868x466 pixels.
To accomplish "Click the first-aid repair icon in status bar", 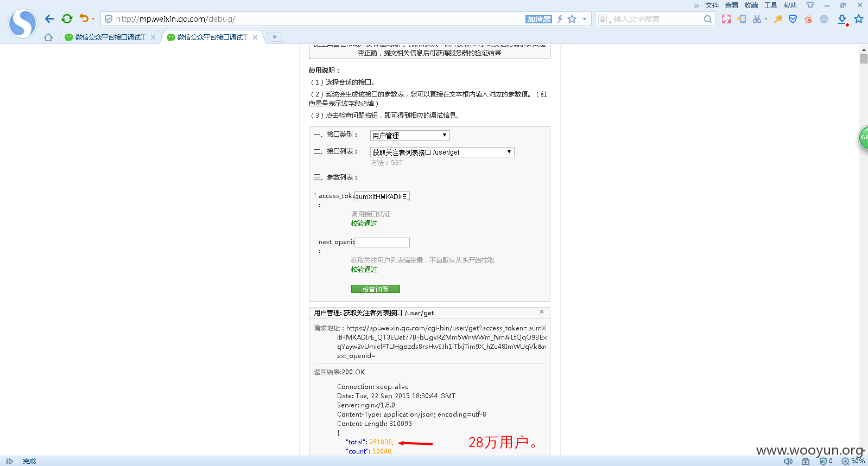I will click(x=806, y=461).
